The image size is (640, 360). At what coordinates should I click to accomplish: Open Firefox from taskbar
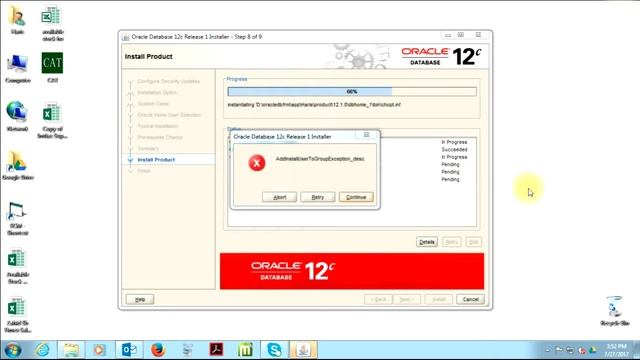pos(158,350)
